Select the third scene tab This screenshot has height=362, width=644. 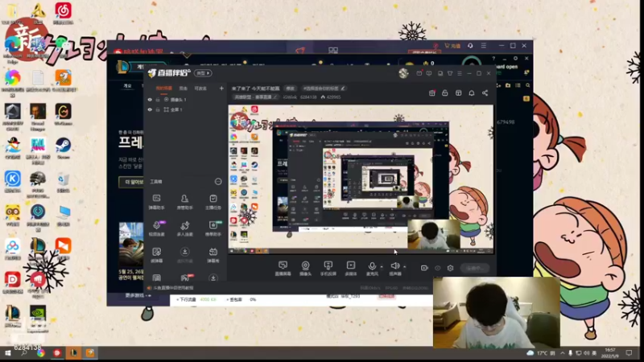(200, 88)
